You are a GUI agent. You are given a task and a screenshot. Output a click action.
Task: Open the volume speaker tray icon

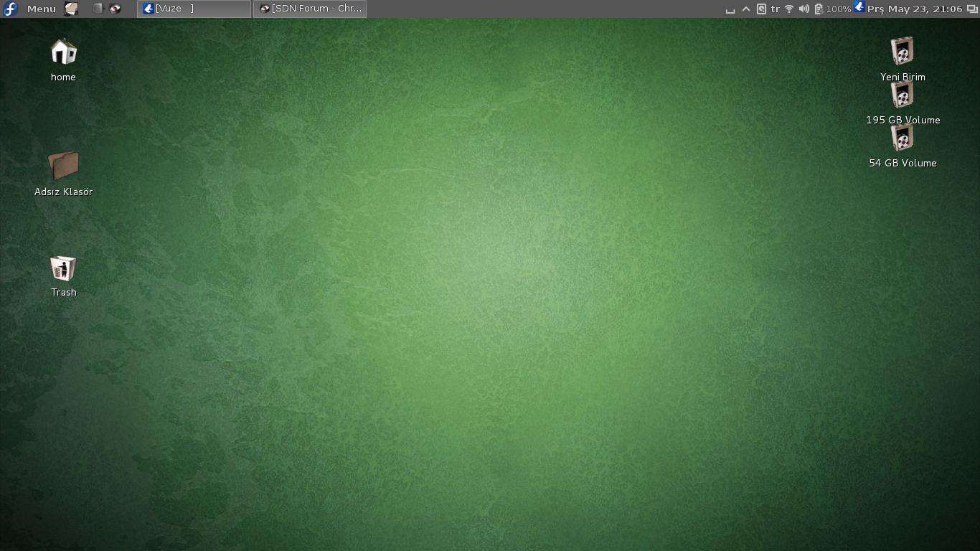(804, 9)
